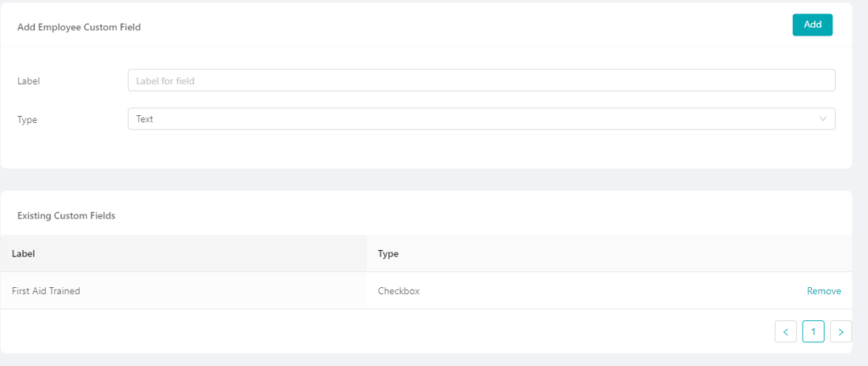Click the 'Label for field' placeholder text

165,80
